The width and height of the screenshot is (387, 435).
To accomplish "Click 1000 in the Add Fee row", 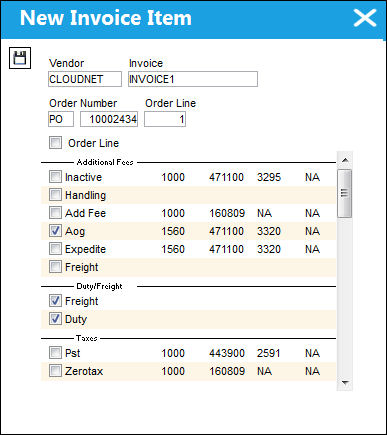I will [x=173, y=213].
